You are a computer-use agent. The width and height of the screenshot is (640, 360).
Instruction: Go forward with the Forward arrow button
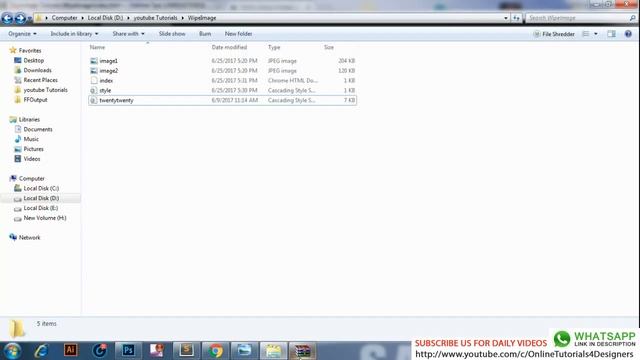pos(20,18)
